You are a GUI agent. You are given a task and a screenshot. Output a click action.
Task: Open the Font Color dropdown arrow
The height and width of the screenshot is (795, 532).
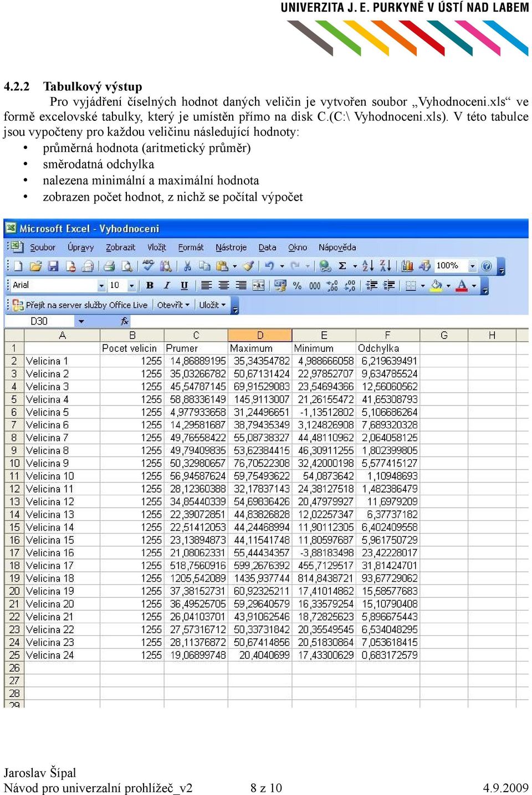[x=474, y=286]
